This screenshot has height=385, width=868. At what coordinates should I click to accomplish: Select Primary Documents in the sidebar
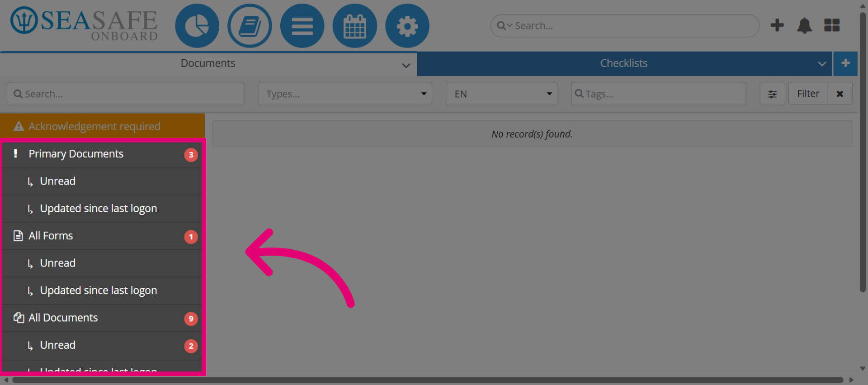point(102,154)
